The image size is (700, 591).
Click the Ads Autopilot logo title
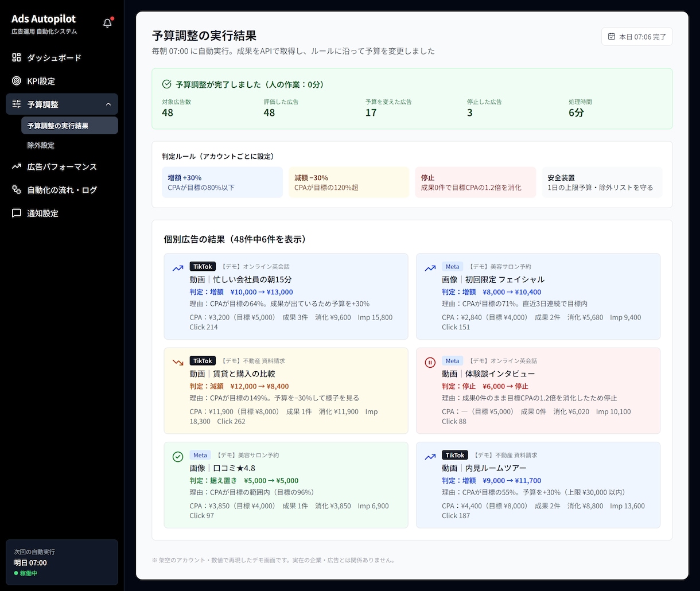coord(44,19)
